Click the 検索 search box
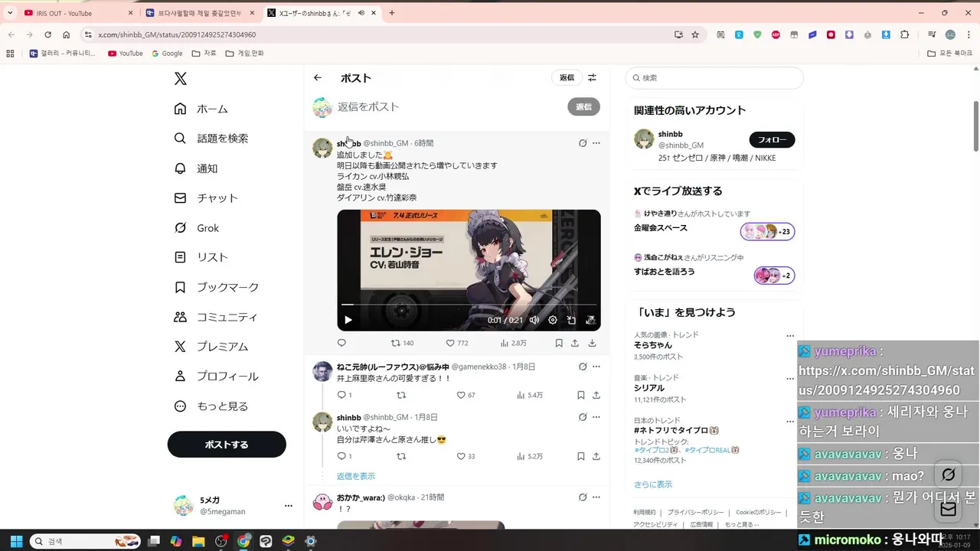 pos(714,78)
